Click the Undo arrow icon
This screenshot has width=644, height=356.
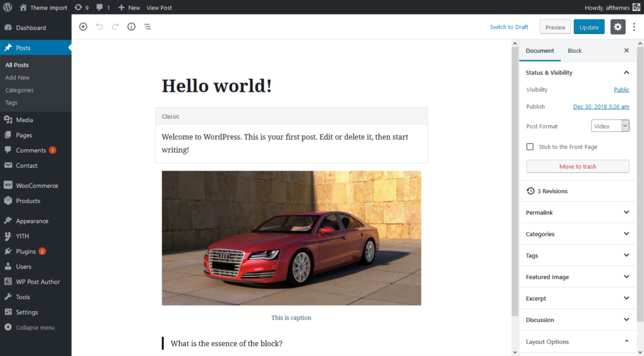coord(99,27)
